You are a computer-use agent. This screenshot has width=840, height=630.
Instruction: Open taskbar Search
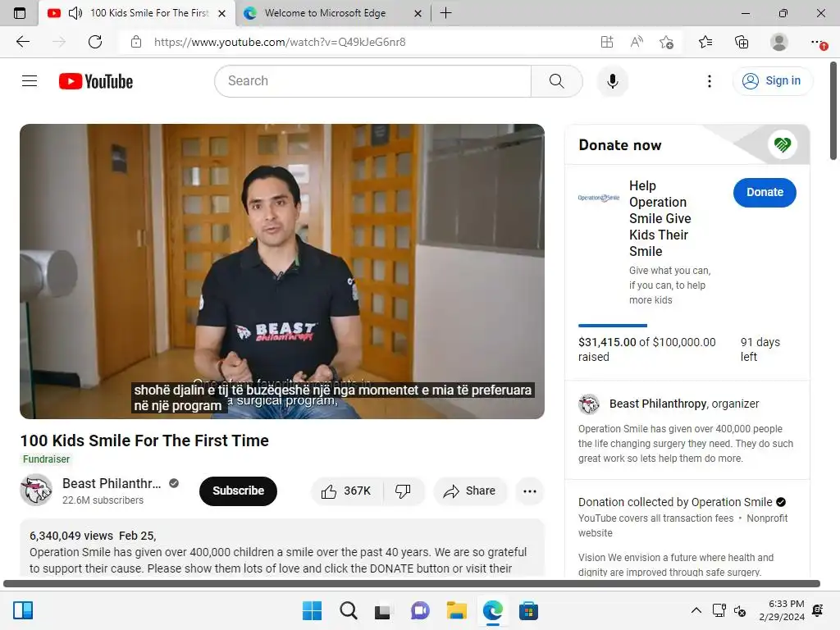(348, 610)
